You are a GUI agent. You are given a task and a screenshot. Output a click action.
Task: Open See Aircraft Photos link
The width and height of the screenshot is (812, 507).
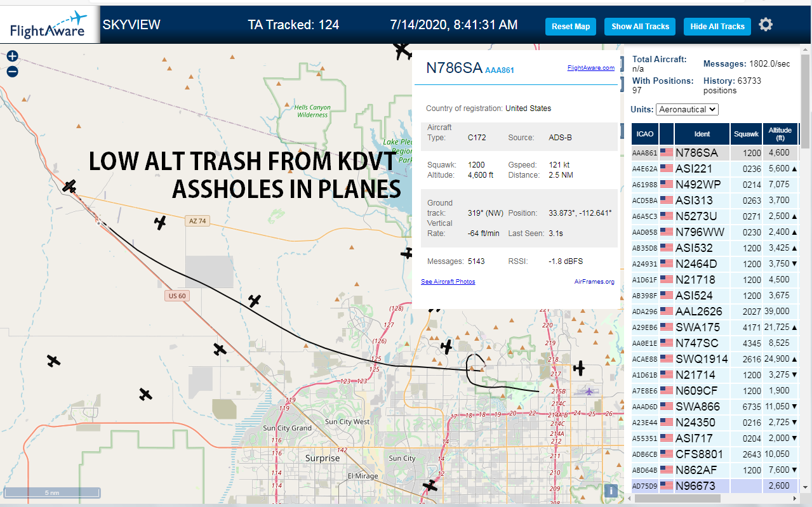pyautogui.click(x=448, y=282)
